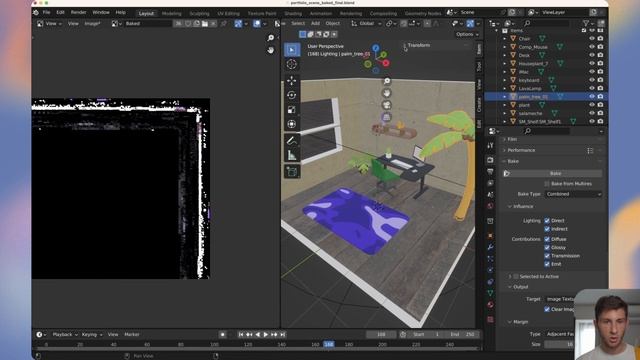This screenshot has width=640, height=360.
Task: Select the Annotate tool
Action: tap(292, 141)
